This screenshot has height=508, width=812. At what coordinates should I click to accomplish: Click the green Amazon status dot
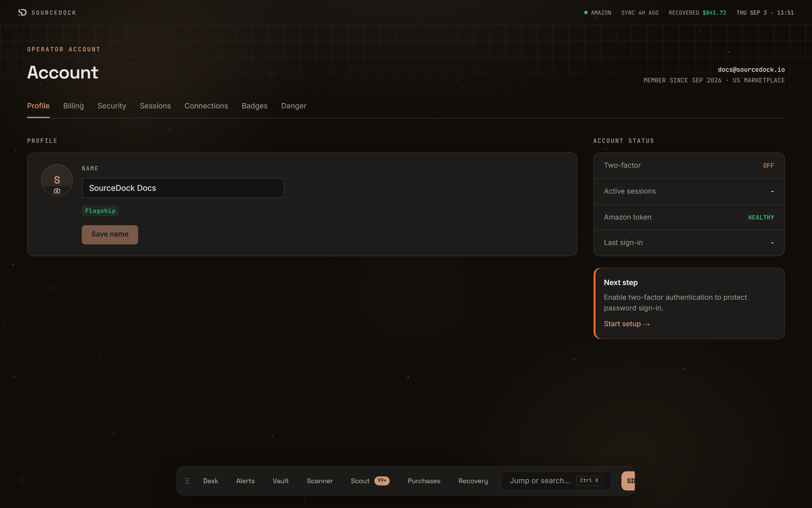(586, 12)
